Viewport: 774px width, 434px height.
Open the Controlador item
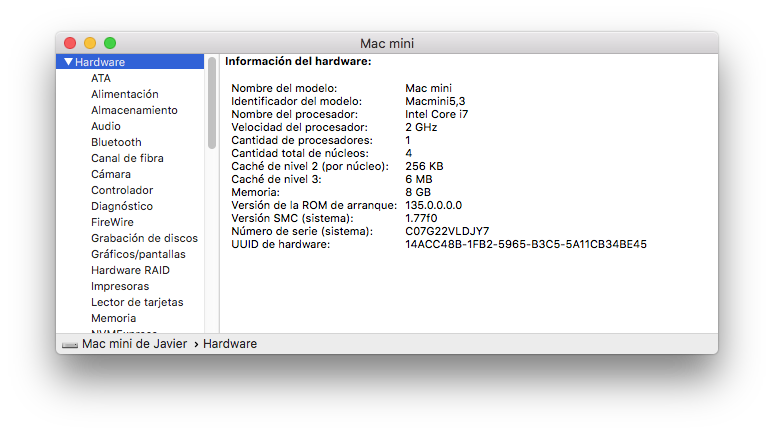(122, 190)
